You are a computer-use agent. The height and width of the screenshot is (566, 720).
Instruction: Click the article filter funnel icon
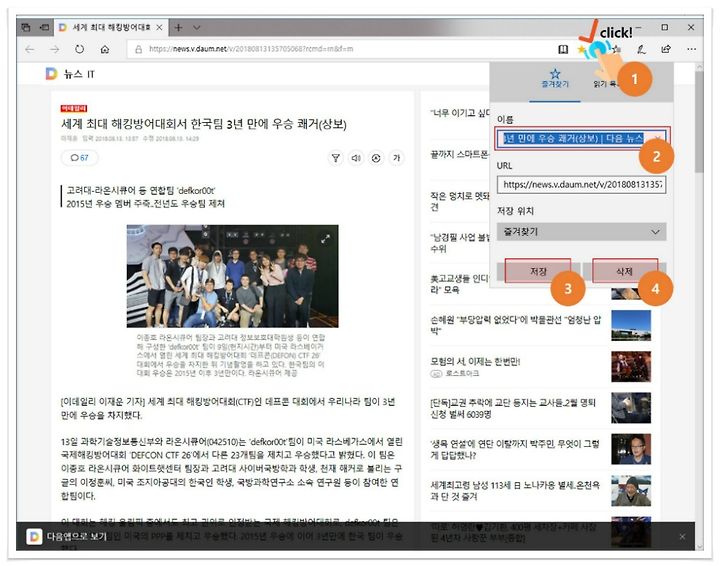coord(336,158)
